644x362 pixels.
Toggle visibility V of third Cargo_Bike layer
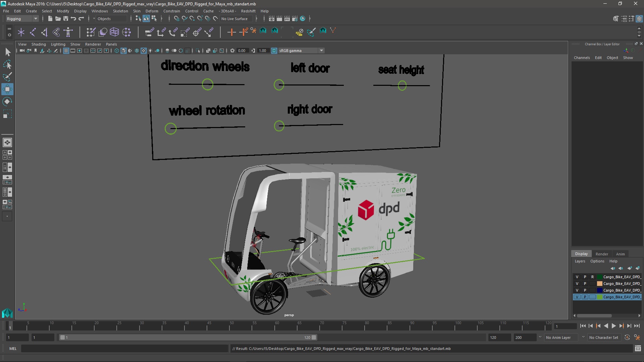(x=577, y=290)
